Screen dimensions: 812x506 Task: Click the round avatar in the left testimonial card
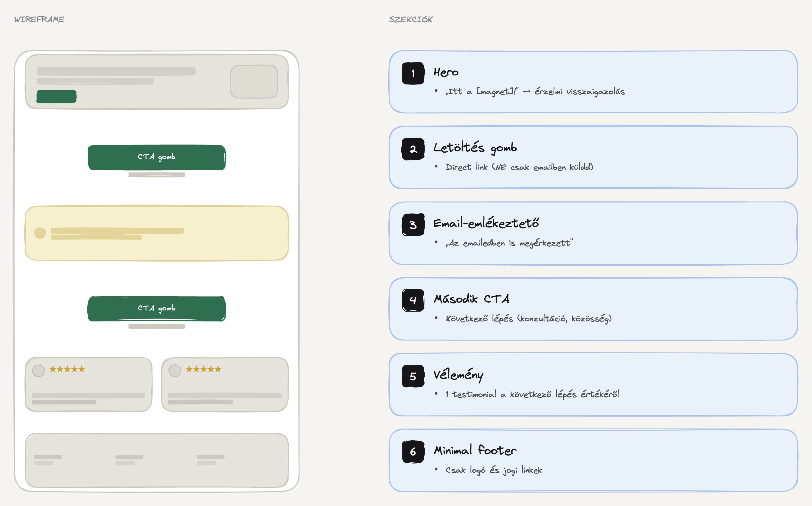(x=38, y=371)
